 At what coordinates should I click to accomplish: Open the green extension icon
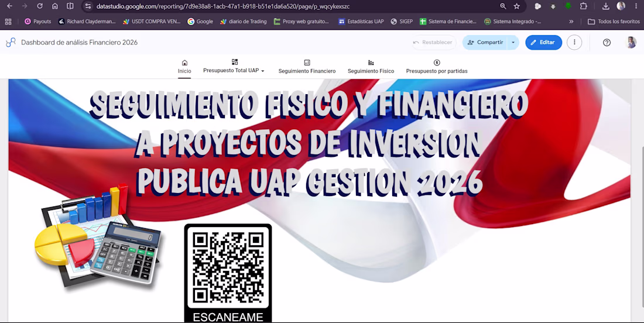(x=568, y=6)
